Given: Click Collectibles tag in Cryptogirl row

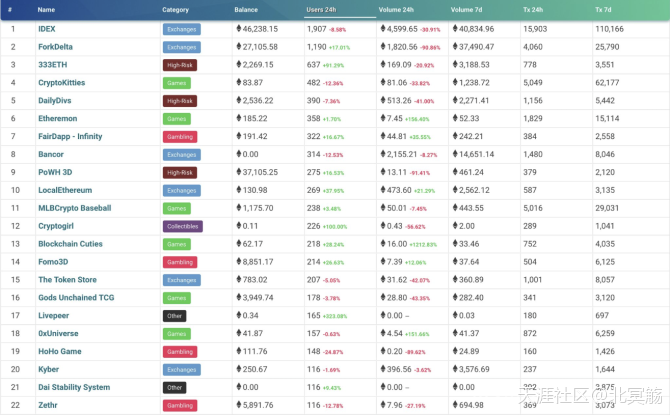Looking at the screenshot, I should (182, 227).
